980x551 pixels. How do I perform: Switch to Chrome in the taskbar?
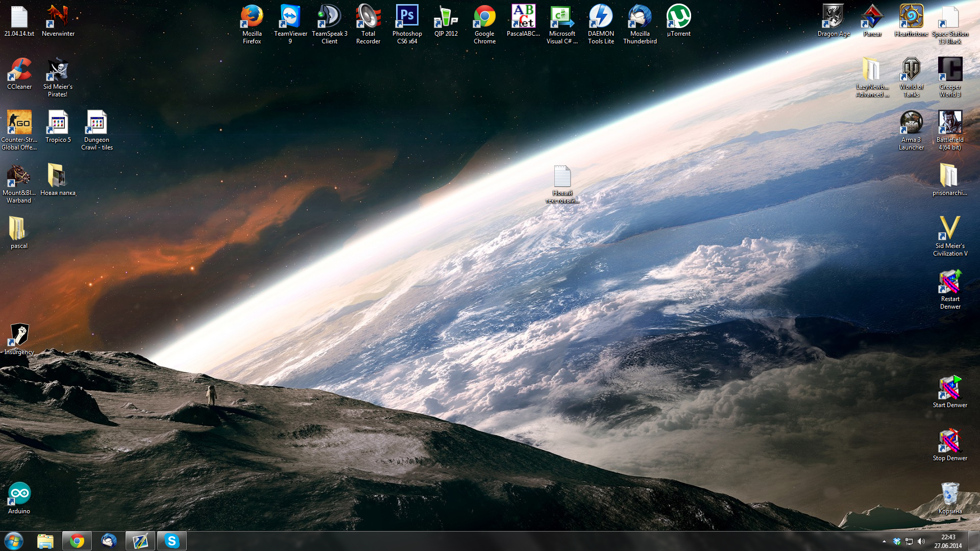[77, 541]
